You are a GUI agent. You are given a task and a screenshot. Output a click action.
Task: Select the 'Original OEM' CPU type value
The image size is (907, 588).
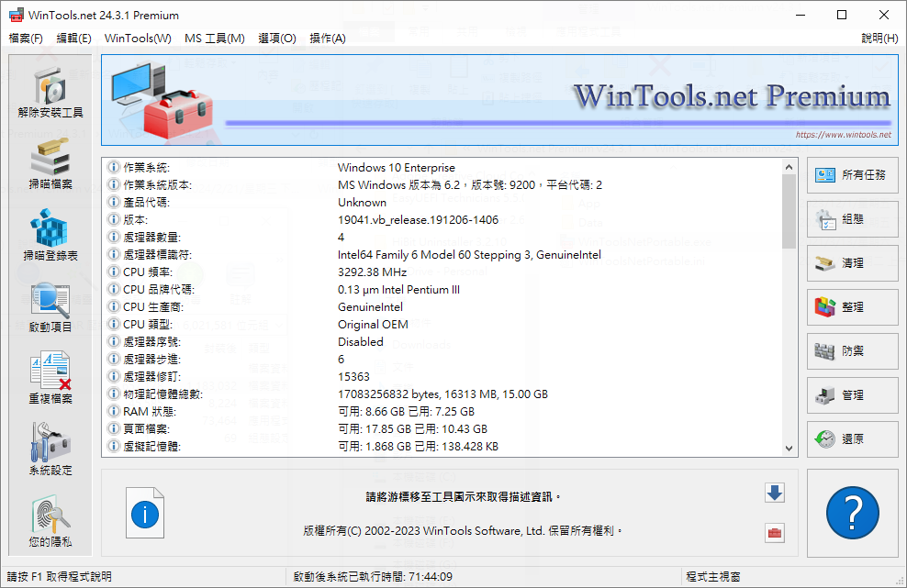coord(373,325)
